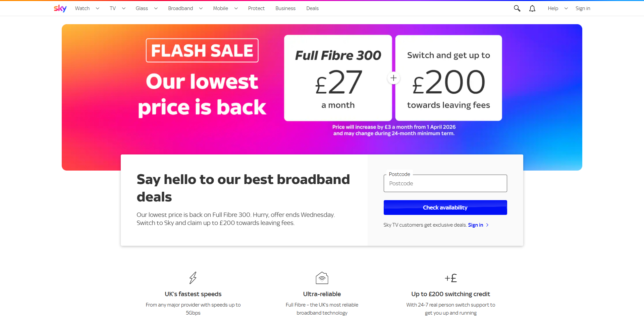Expand the Glass dropdown chevron
Viewport: 644px width, 320px height.
[x=156, y=8]
